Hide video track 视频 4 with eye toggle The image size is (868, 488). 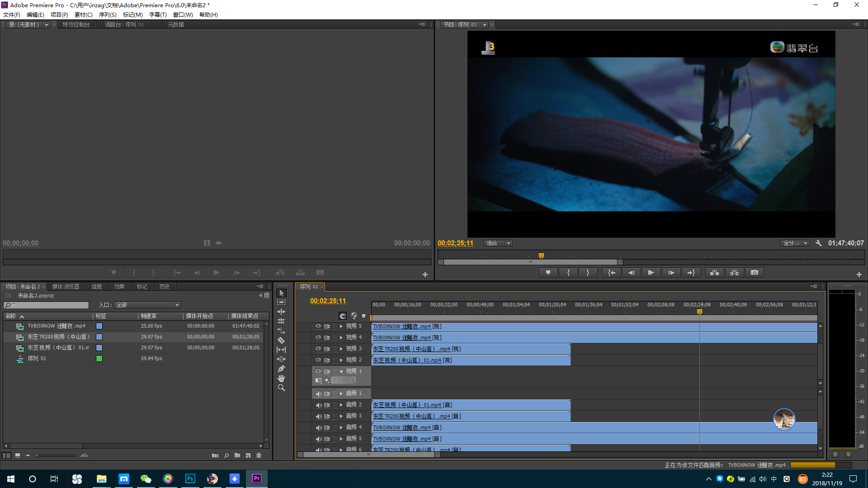[x=318, y=337]
